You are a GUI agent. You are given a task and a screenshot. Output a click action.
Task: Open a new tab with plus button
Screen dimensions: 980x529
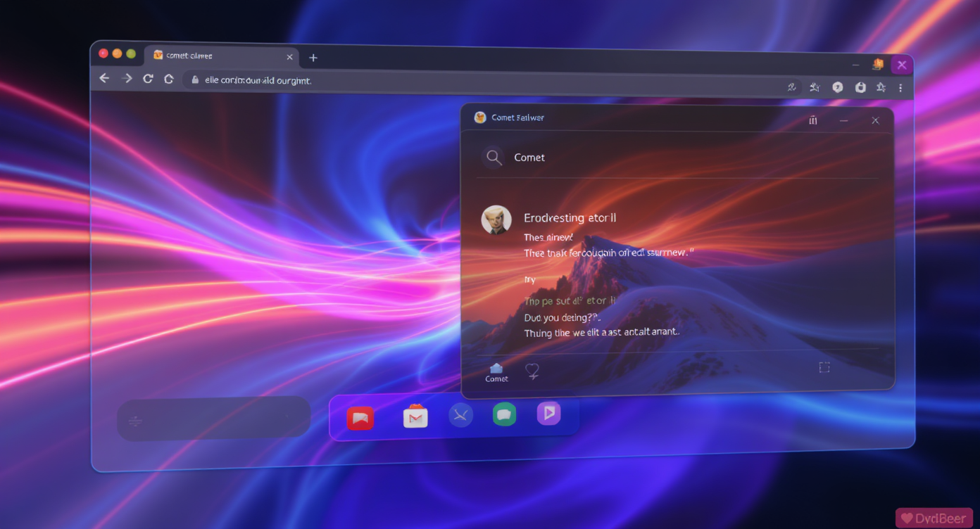click(313, 58)
